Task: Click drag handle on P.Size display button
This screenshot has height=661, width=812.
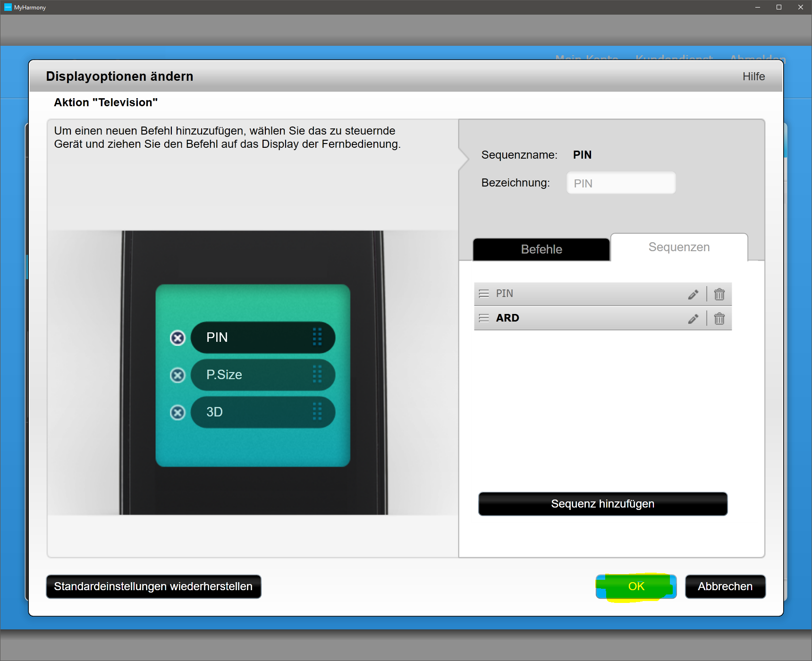Action: [317, 374]
